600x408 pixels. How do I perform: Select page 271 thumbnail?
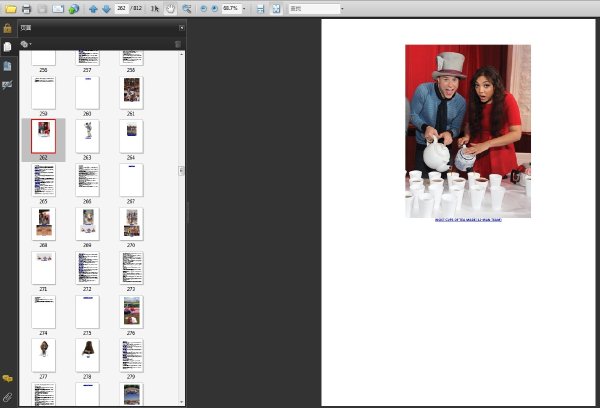(x=43, y=268)
